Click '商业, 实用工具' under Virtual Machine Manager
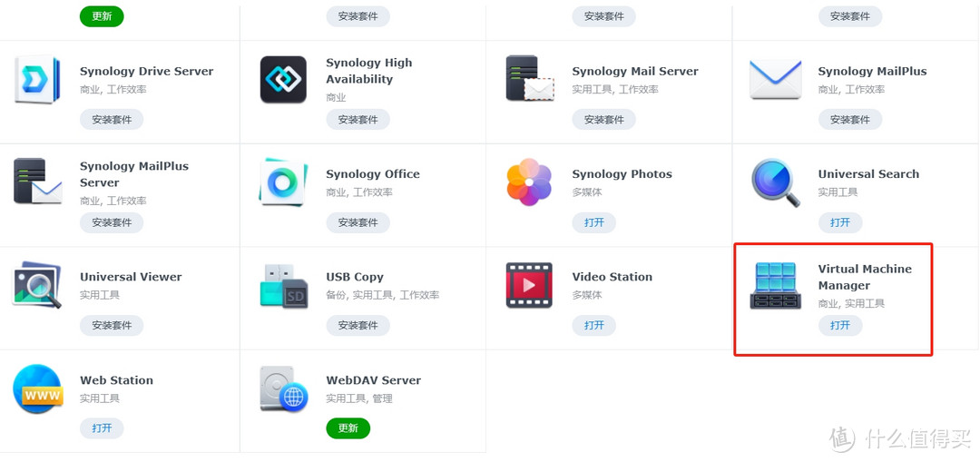Screen dimensions: 980x462 [851, 304]
